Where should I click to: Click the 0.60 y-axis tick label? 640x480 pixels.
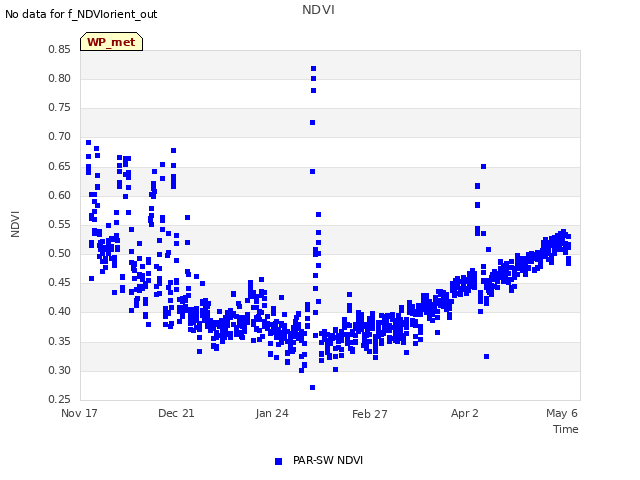click(x=60, y=195)
